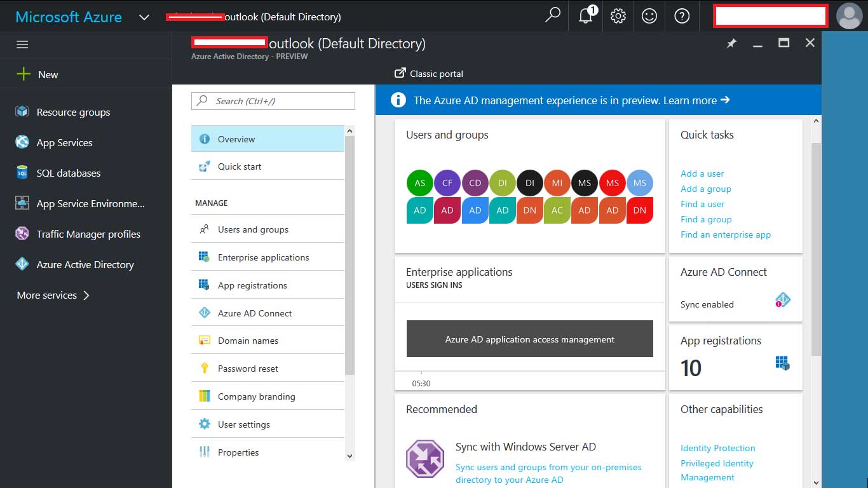Click the Add a user link
This screenshot has height=488, width=868.
pos(702,173)
